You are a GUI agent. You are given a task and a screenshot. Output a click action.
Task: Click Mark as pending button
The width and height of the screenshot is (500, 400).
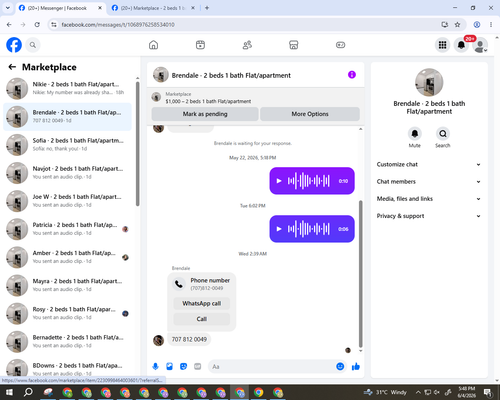pos(205,114)
